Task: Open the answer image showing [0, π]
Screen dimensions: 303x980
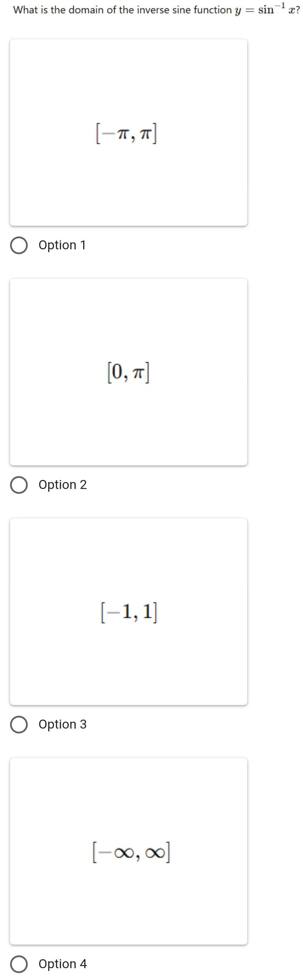Action: [x=129, y=372]
